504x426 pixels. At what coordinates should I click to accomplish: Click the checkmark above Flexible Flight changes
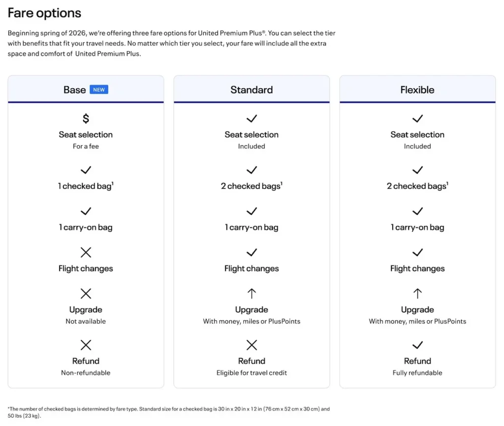pos(417,253)
